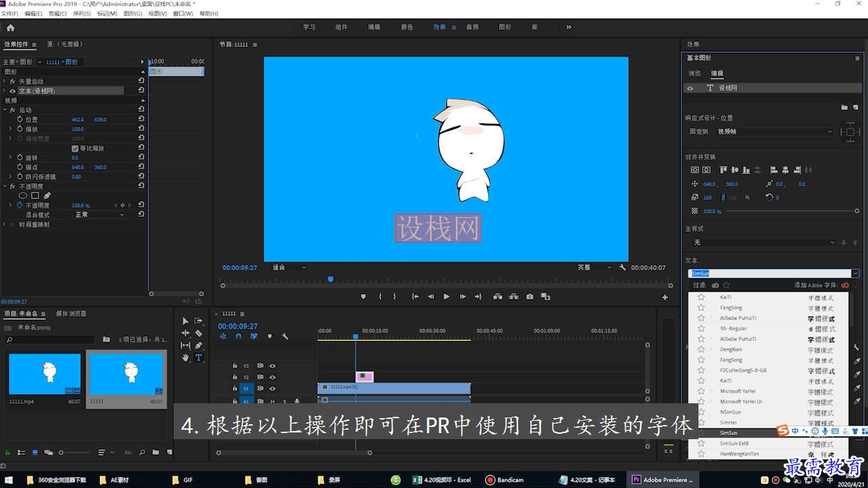The image size is (868, 488).
Task: Expand the Time Remapping (时间重映射) effect
Action: click(5, 224)
